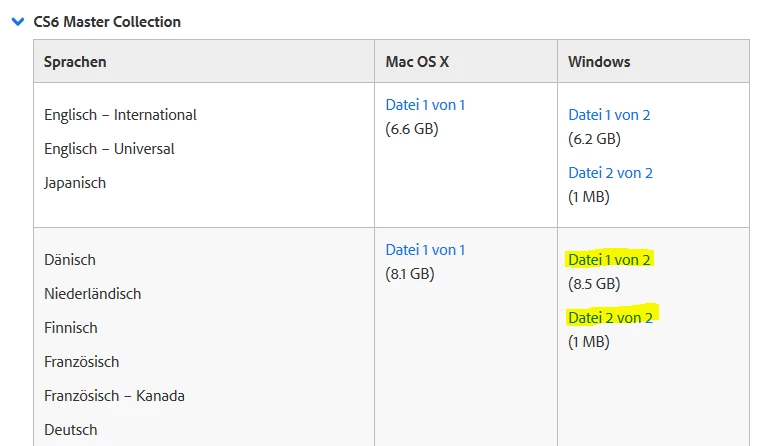
Task: Open Windows Datei 2 von 2 link for English
Action: [x=610, y=173]
